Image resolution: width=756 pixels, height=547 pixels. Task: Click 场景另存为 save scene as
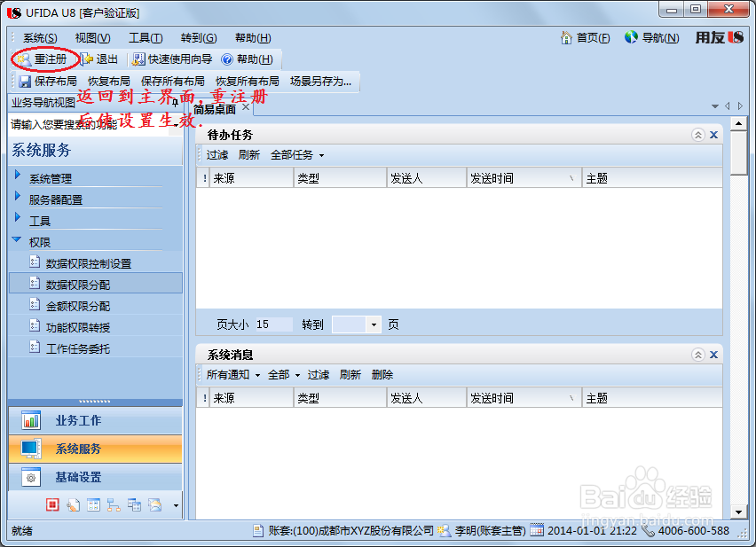pos(320,82)
